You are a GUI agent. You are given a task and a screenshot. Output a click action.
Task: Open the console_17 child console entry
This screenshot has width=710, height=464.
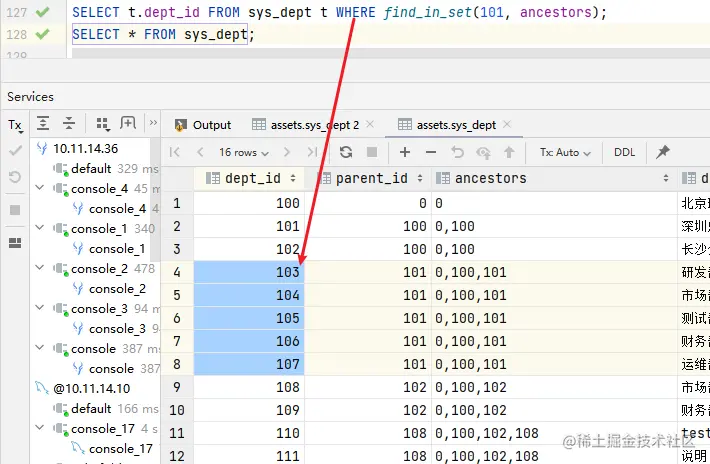120,449
